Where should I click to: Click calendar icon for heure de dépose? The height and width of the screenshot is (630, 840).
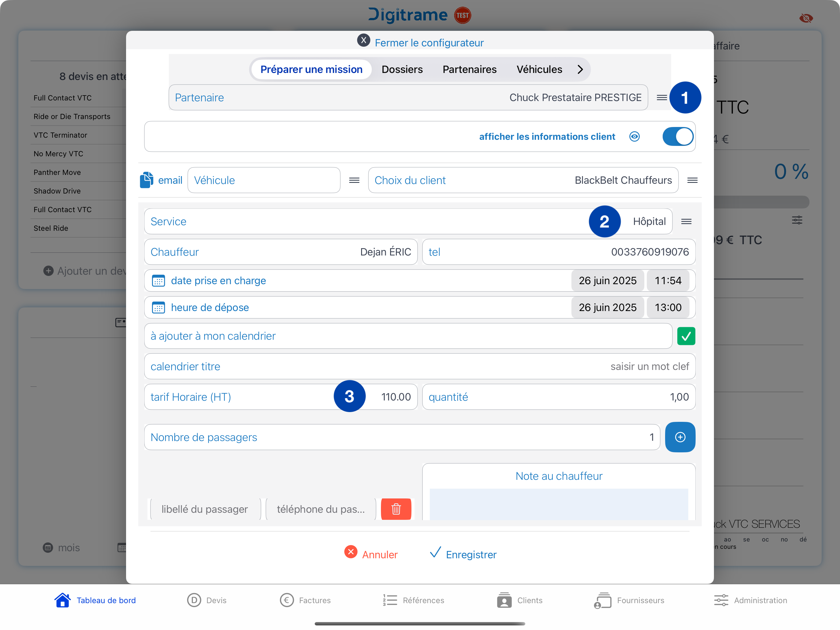[158, 308]
